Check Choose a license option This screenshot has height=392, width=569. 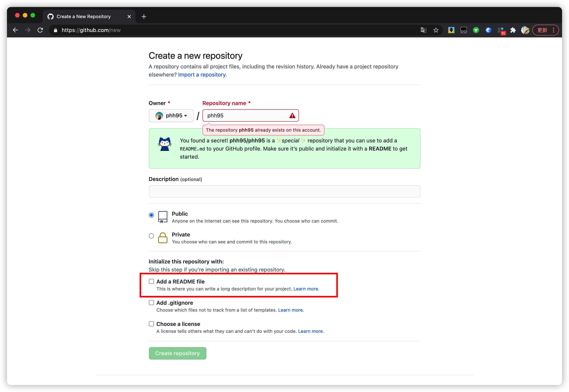click(151, 324)
